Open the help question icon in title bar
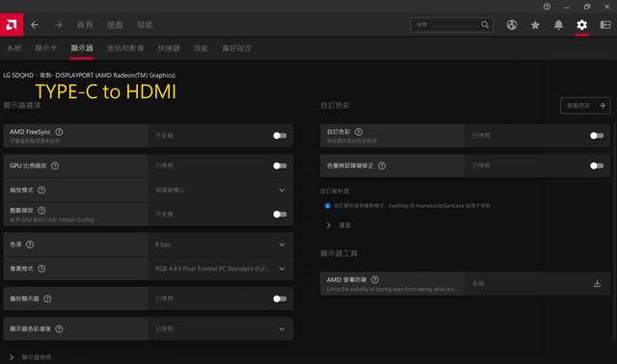This screenshot has width=617, height=364. [547, 7]
